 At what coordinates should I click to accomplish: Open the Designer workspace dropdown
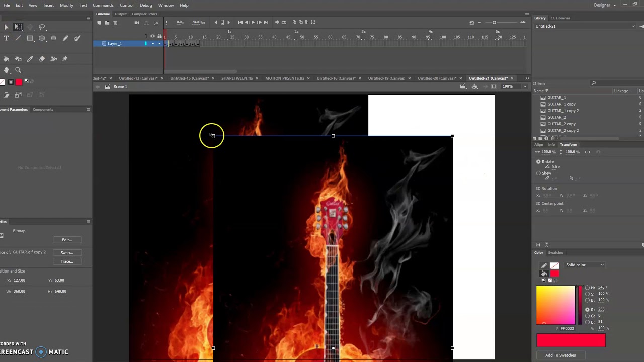tap(604, 5)
